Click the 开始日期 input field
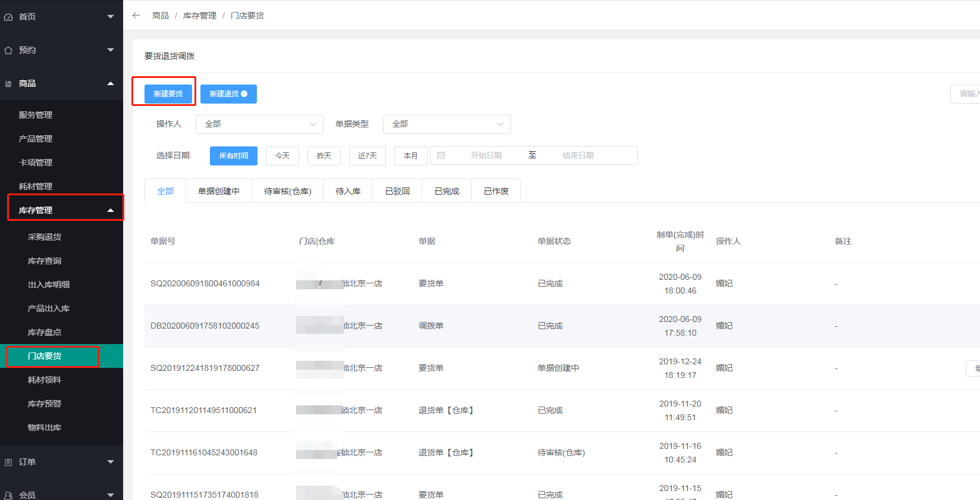The image size is (980, 500). click(486, 155)
